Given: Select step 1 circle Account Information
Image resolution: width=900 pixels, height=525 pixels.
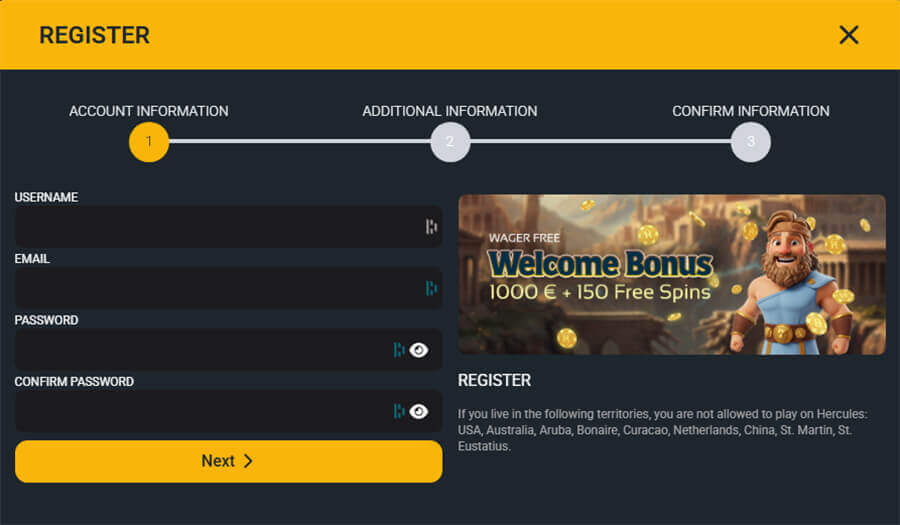Looking at the screenshot, I should click(x=149, y=142).
